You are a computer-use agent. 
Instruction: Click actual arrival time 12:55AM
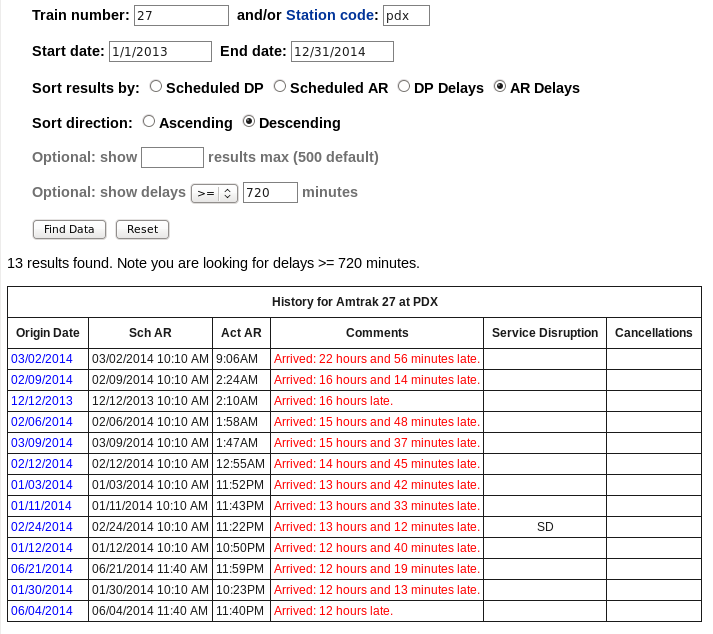point(240,463)
